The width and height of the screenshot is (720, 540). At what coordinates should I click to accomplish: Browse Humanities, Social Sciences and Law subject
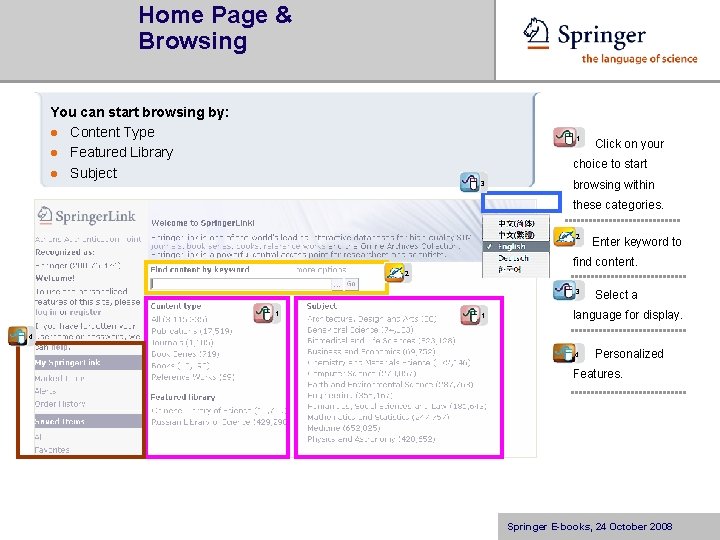(397, 406)
